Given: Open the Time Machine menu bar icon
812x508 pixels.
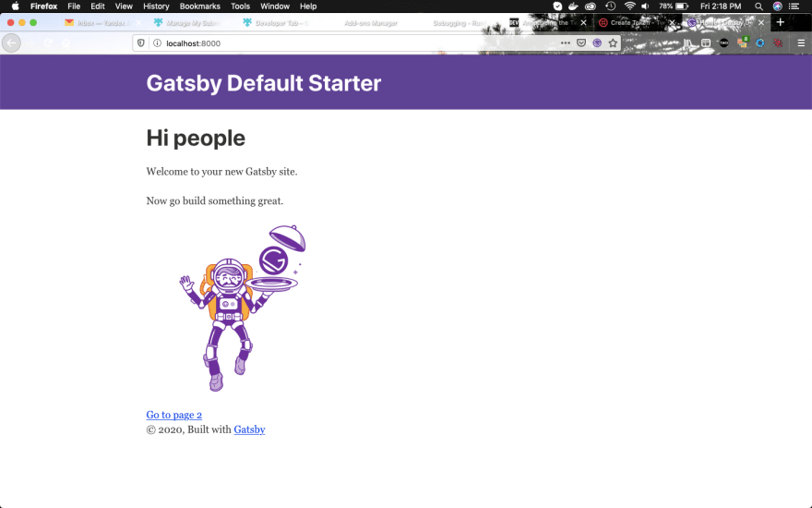Looking at the screenshot, I should (x=611, y=6).
